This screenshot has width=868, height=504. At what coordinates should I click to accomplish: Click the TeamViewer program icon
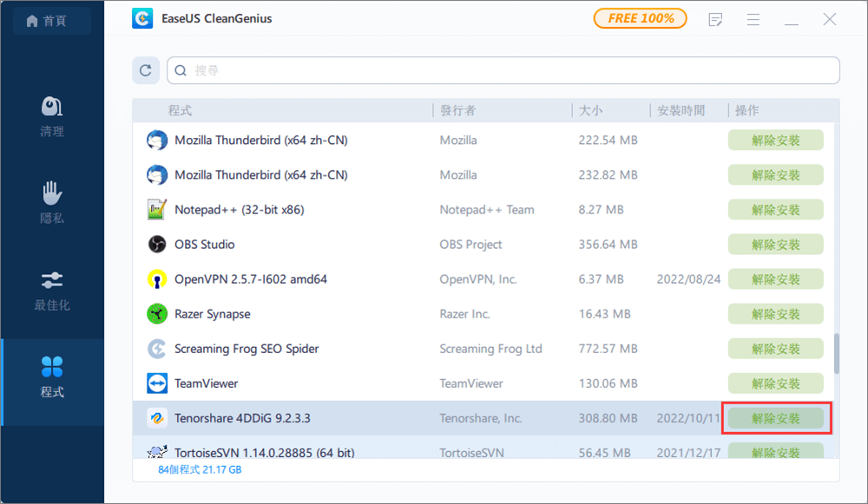pyautogui.click(x=157, y=383)
